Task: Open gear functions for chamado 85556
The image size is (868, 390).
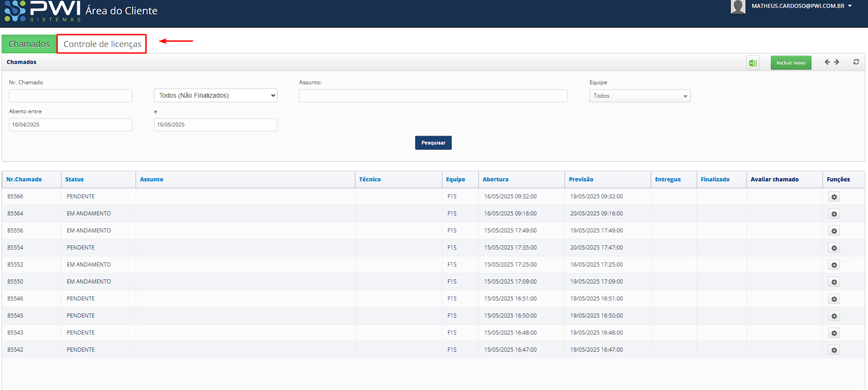Action: pos(834,231)
